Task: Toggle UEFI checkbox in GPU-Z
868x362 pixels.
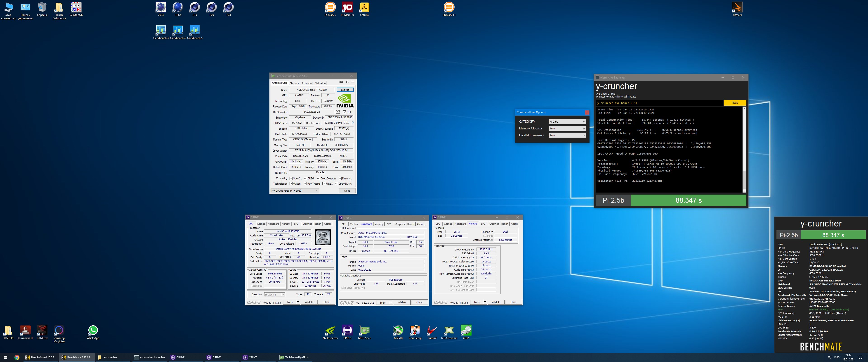Action: 345,112
